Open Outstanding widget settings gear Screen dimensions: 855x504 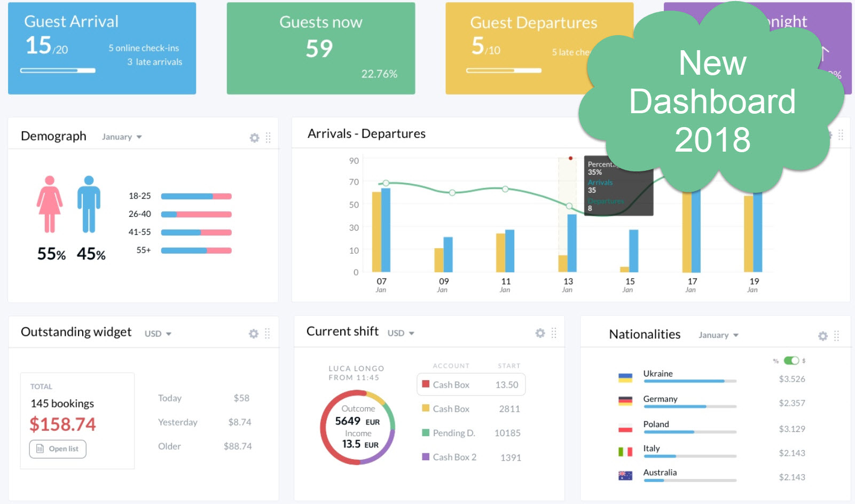click(x=254, y=334)
